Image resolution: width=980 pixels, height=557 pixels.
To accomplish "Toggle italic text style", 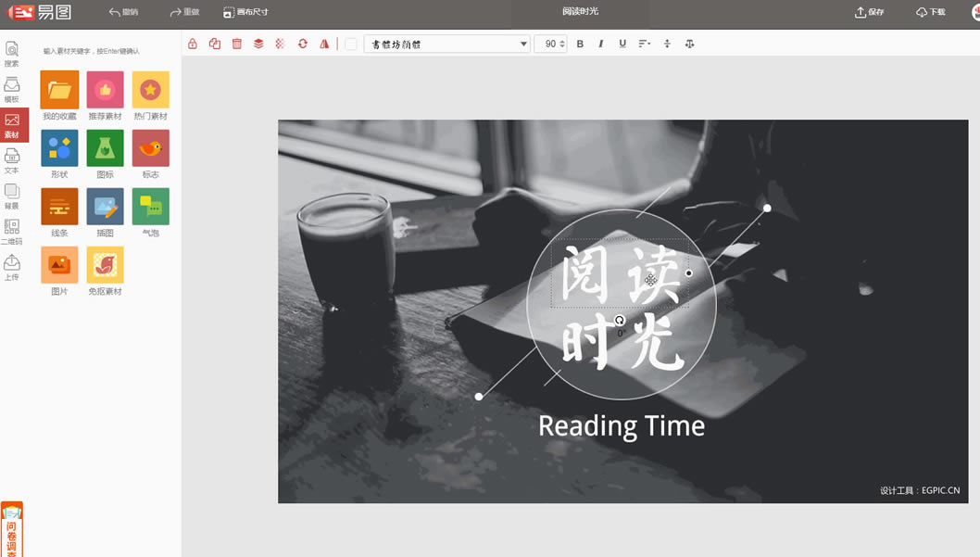I will 601,44.
